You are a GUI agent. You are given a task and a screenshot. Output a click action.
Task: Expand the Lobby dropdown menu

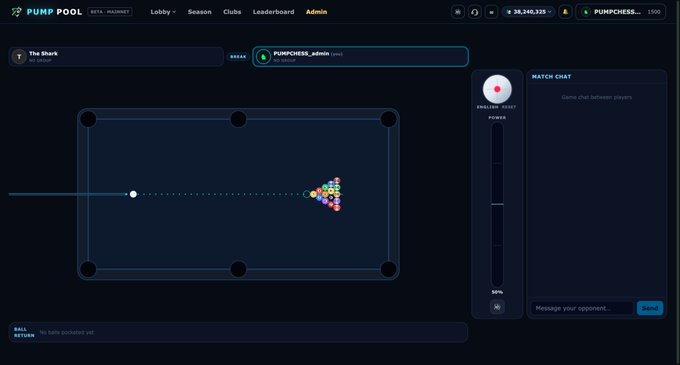click(x=163, y=12)
